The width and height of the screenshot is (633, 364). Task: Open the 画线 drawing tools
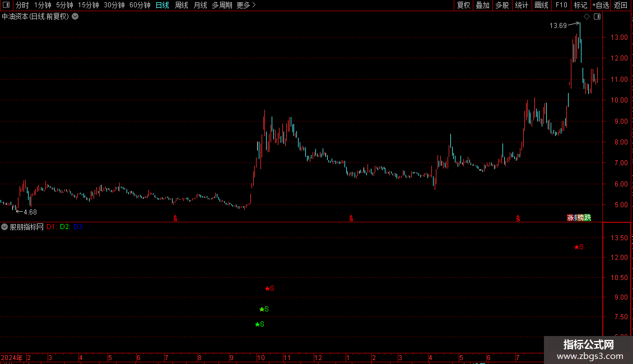pos(541,5)
